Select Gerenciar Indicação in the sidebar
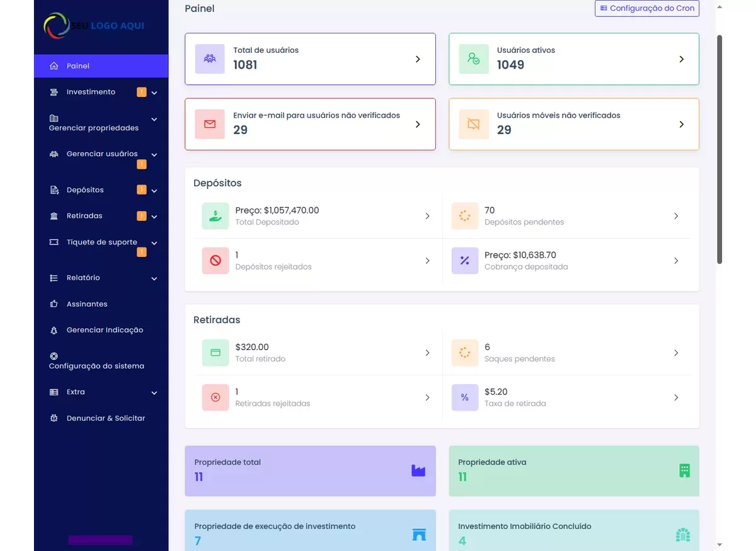Screen dimensions: 756x551 tap(105, 330)
